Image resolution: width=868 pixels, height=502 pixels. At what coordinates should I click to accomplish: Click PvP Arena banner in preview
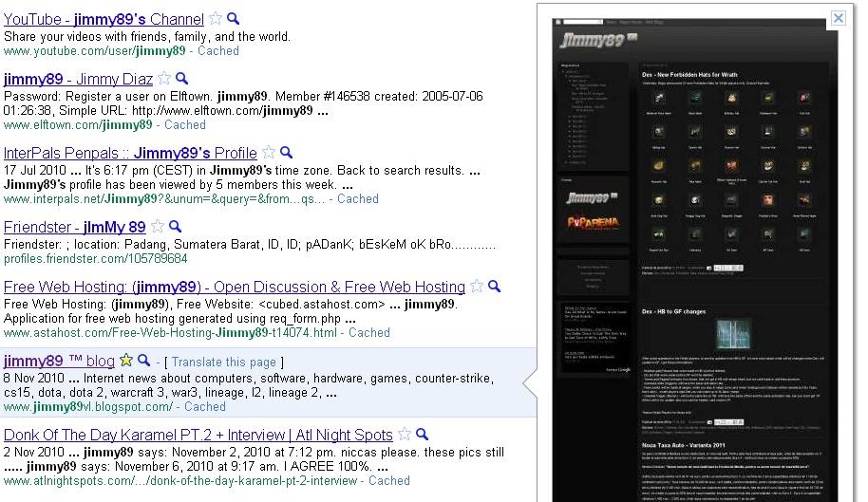tap(593, 222)
